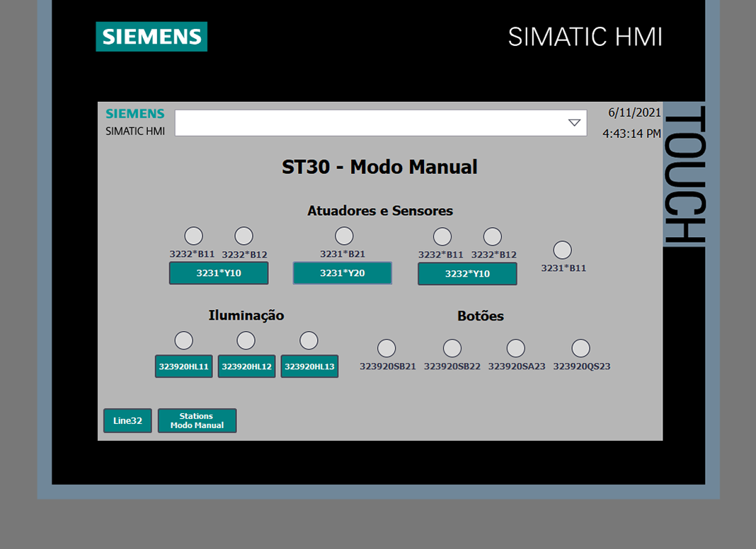The width and height of the screenshot is (756, 549).
Task: Click the time 4:43:14 PM
Action: (x=631, y=134)
